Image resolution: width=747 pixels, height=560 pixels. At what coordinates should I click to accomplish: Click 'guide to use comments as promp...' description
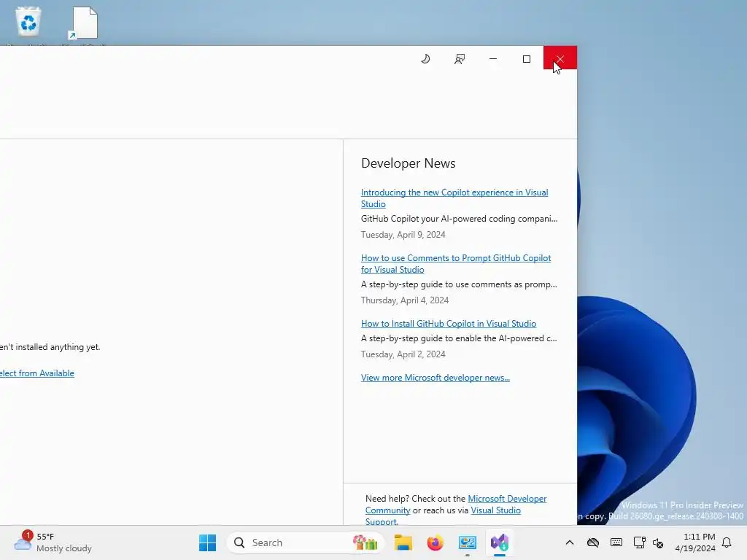click(x=459, y=285)
